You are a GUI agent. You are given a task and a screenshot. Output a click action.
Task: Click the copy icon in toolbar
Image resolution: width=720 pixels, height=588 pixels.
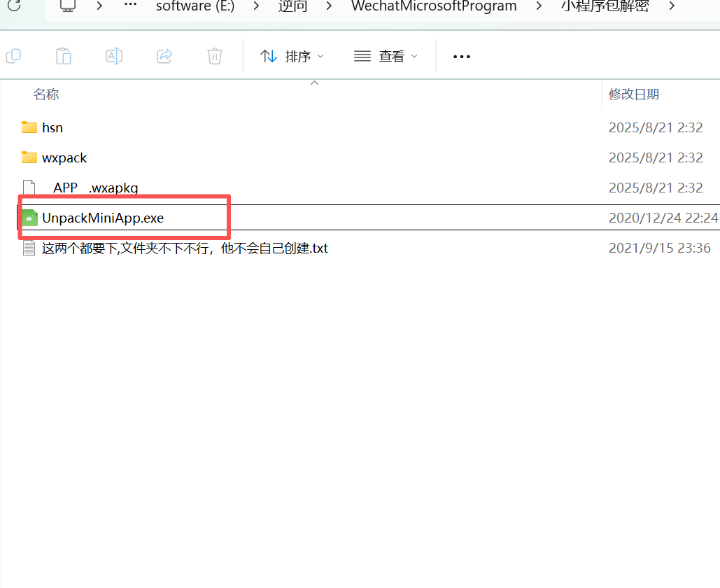tap(13, 56)
